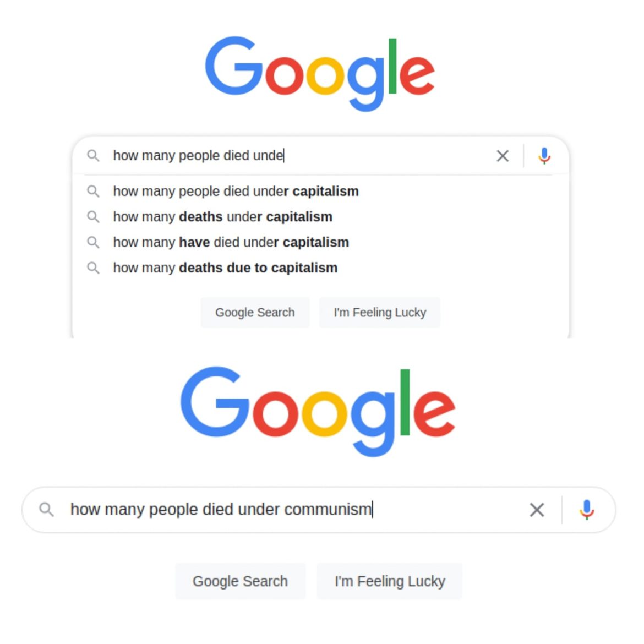Click the bottom Google logo

click(318, 410)
